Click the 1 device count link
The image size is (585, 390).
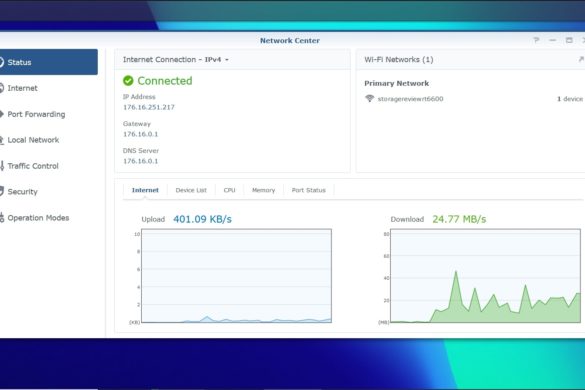(570, 99)
